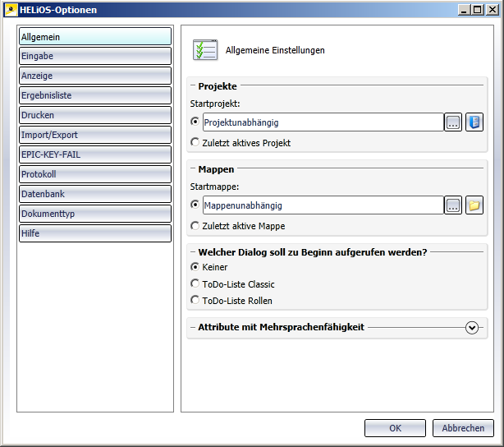Select the Mappenunabhängig radio button
The width and height of the screenshot is (504, 447).
(195, 205)
